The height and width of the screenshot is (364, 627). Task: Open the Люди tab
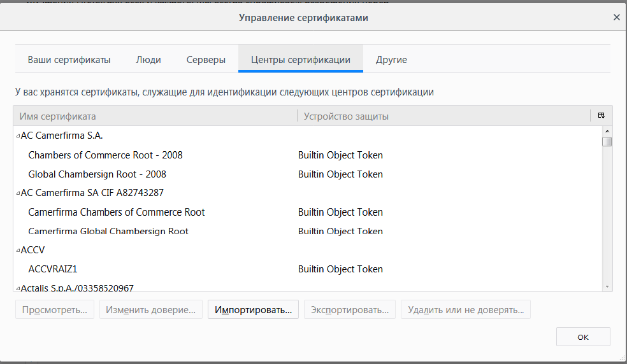(148, 60)
